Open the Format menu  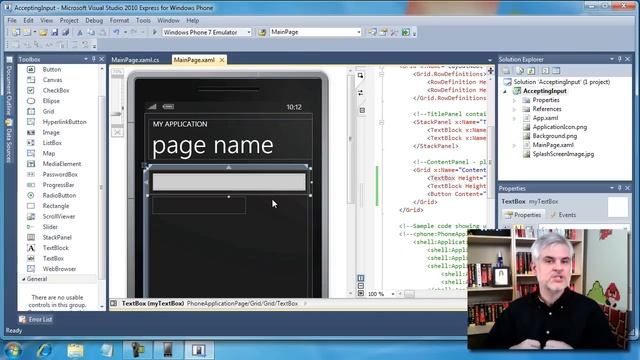coord(119,20)
